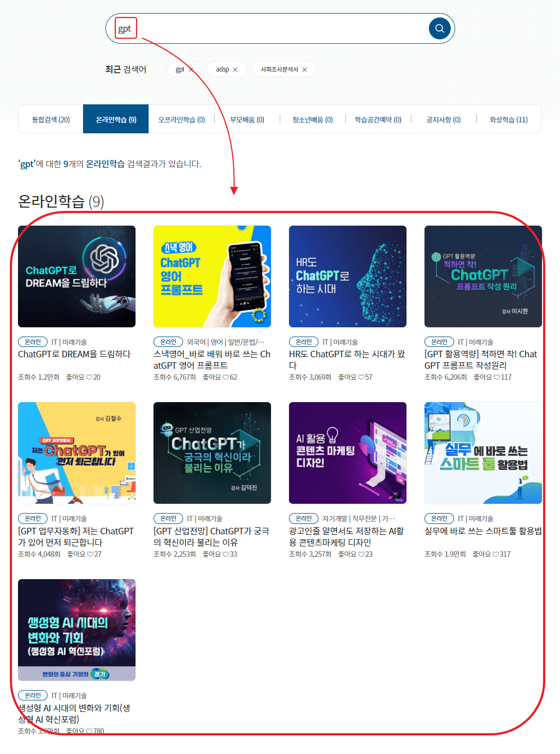Open title link '[GPT 산업전망] ChatGPT가 궁극의 혁신'
The width and height of the screenshot is (560, 754).
click(x=211, y=537)
